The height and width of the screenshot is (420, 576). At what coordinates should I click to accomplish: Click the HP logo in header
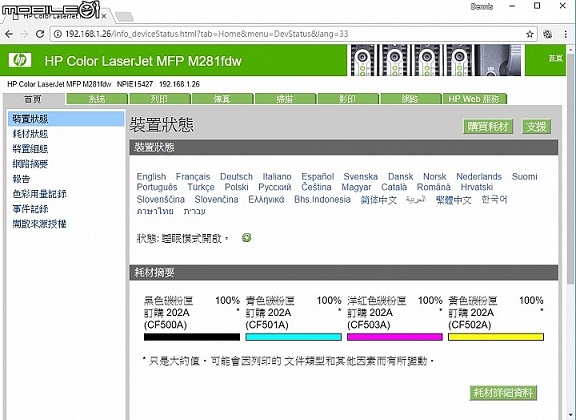(20, 60)
